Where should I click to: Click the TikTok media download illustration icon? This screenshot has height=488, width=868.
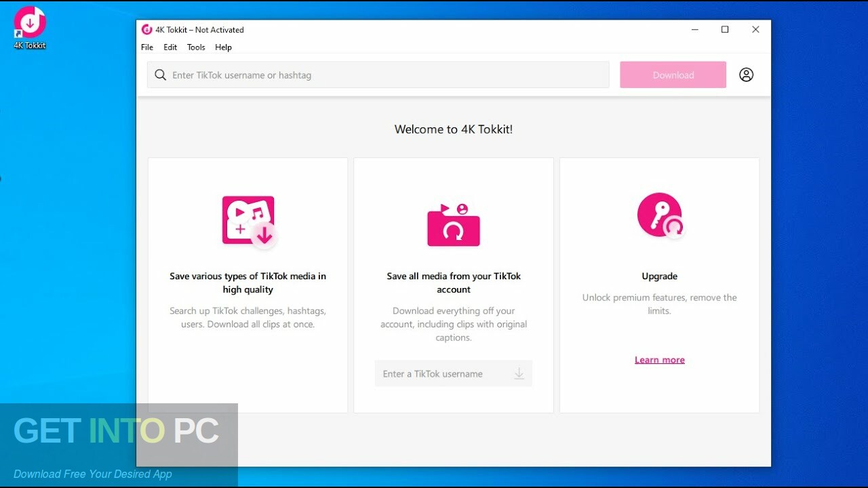click(249, 222)
